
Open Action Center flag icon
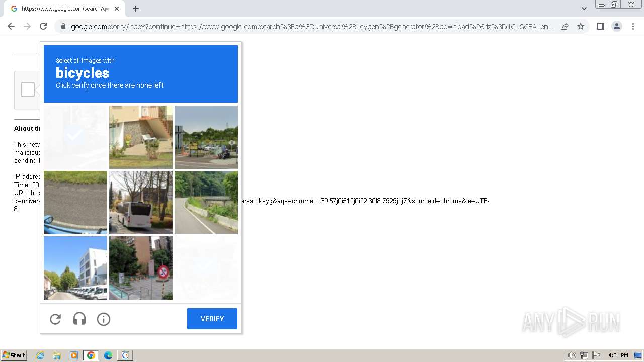[596, 355]
